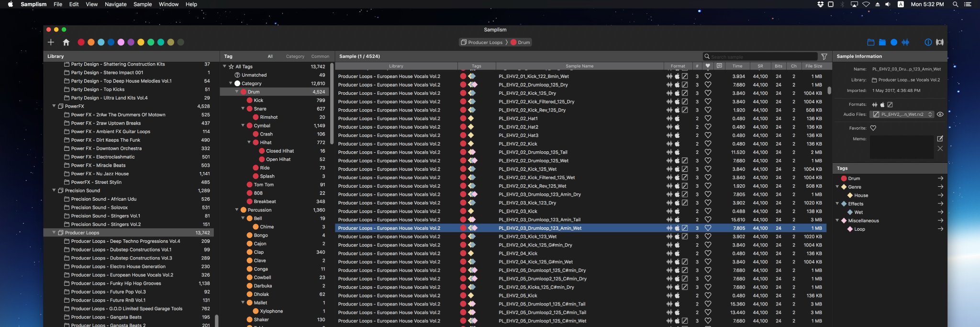Screen dimensions: 980x327
Task: Toggle library panel folder outline icon
Action: [x=870, y=42]
